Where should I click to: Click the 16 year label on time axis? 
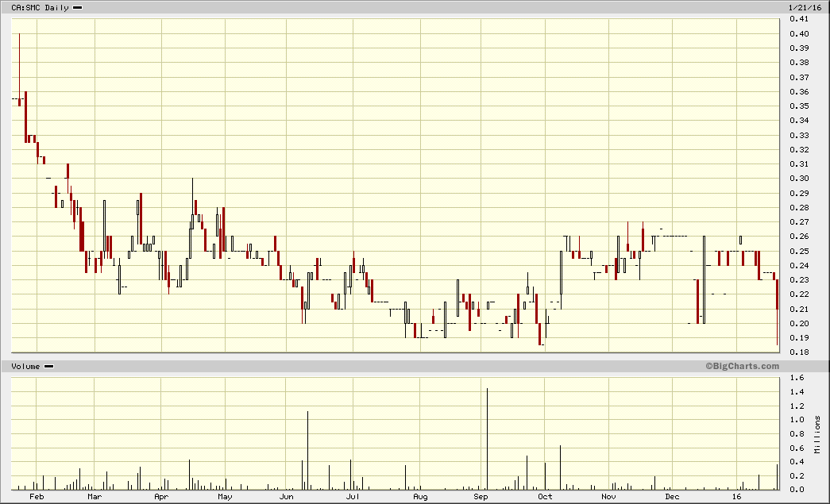click(x=737, y=497)
